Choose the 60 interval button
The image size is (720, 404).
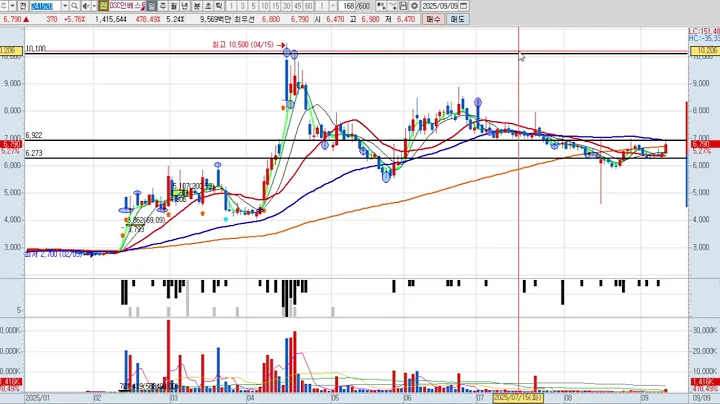point(309,6)
